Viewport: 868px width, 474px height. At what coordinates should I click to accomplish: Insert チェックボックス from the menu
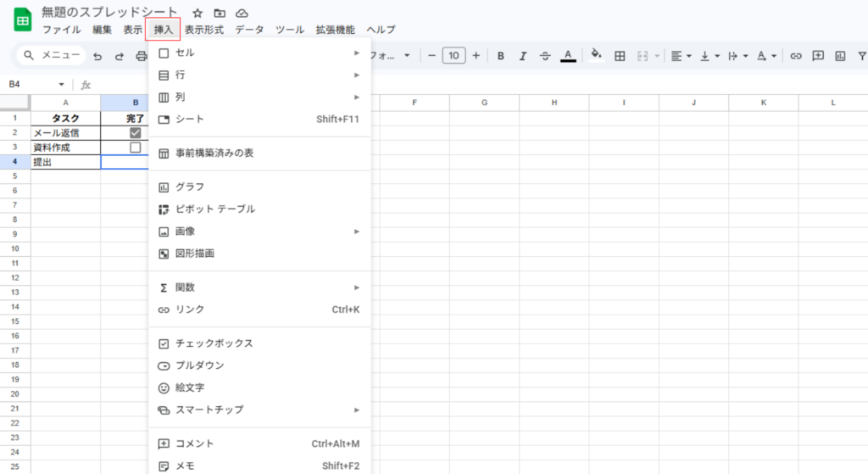(259, 343)
